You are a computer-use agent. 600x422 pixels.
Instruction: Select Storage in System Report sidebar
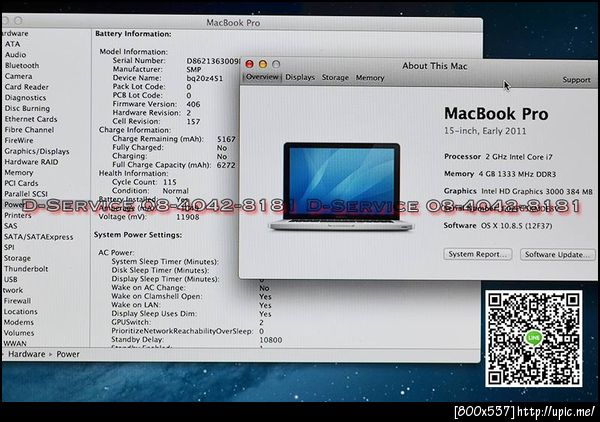pos(17,258)
